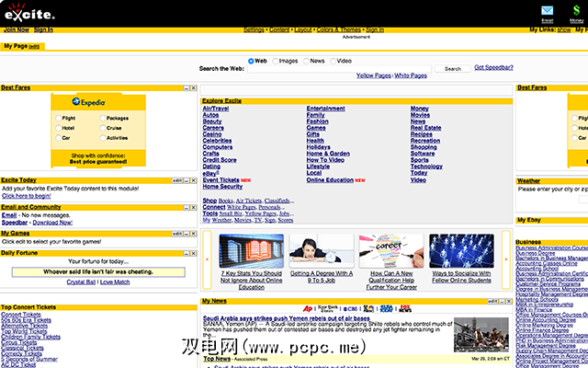Image resolution: width=588 pixels, height=368 pixels.
Task: Select the CBS news source logo
Action: pyautogui.click(x=350, y=309)
